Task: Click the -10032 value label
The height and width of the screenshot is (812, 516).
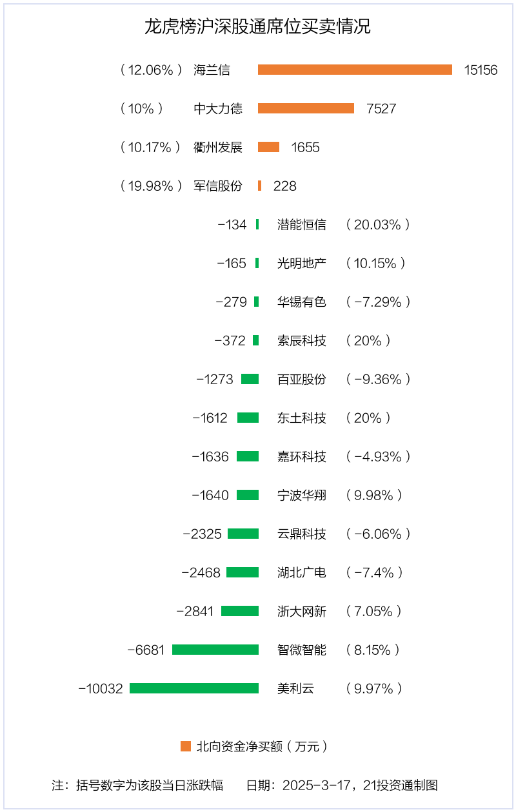Action: click(101, 688)
